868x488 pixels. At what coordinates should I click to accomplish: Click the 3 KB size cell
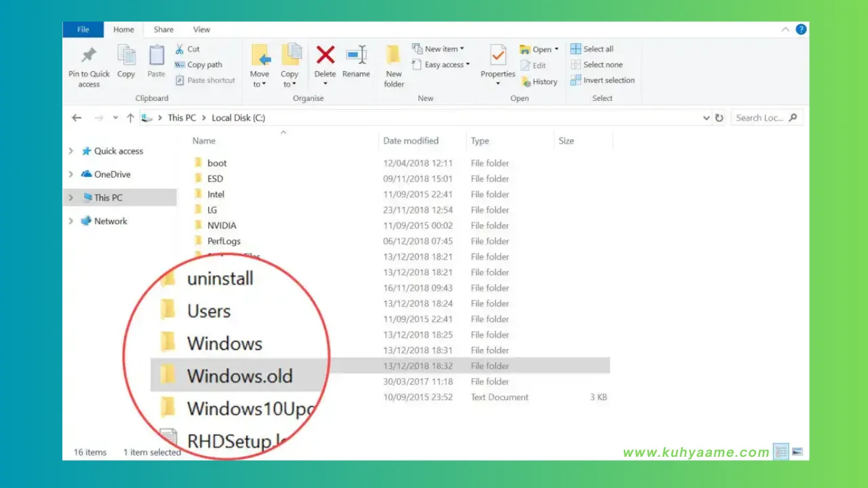(598, 397)
